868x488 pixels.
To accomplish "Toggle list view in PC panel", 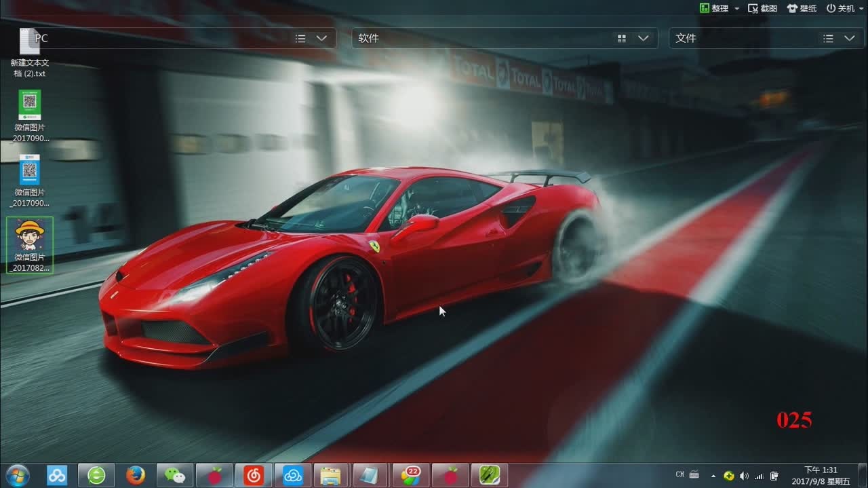I will [x=300, y=39].
